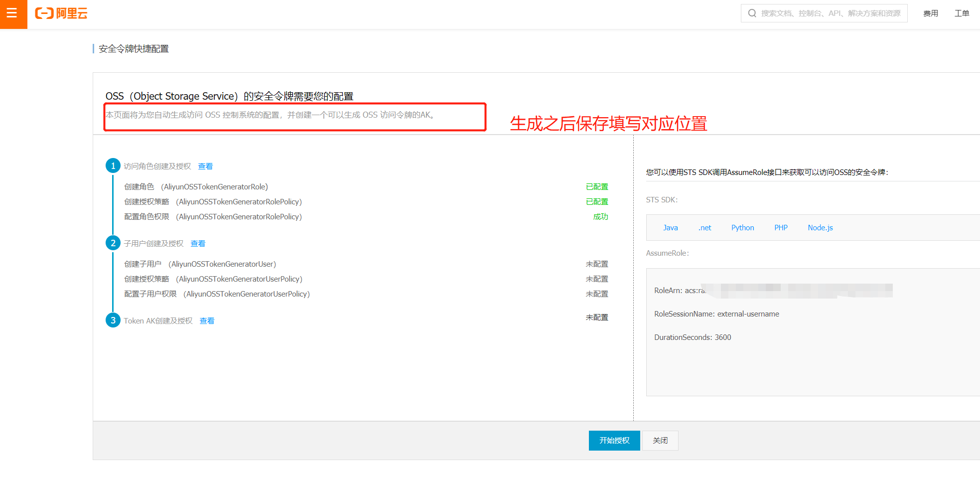
Task: Click the 关闭 button
Action: click(x=660, y=441)
